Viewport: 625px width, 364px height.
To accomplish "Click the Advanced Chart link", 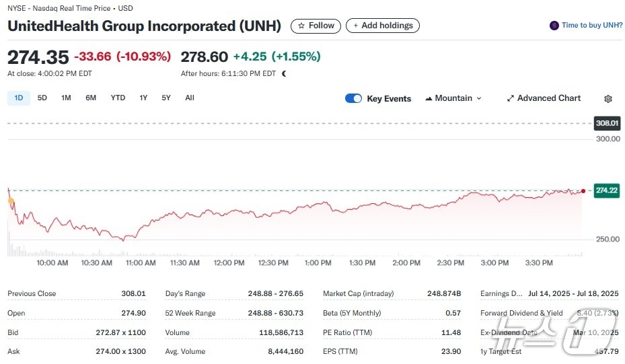I will click(548, 98).
